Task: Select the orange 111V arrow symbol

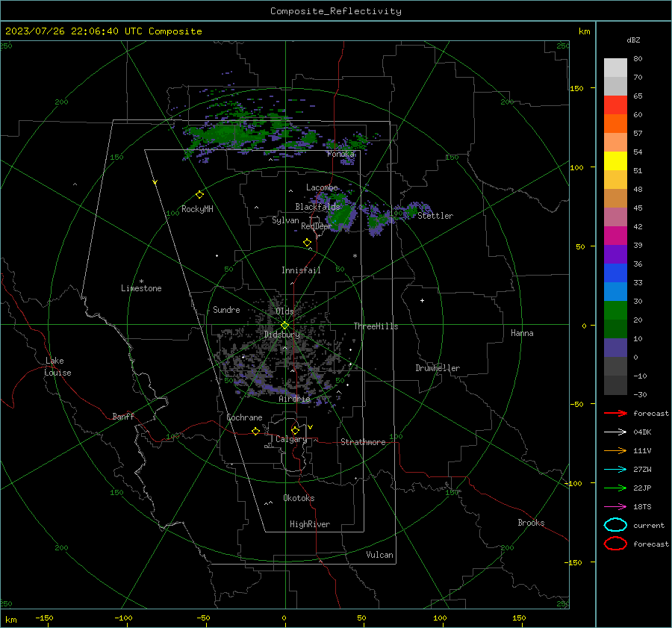Action: point(615,450)
